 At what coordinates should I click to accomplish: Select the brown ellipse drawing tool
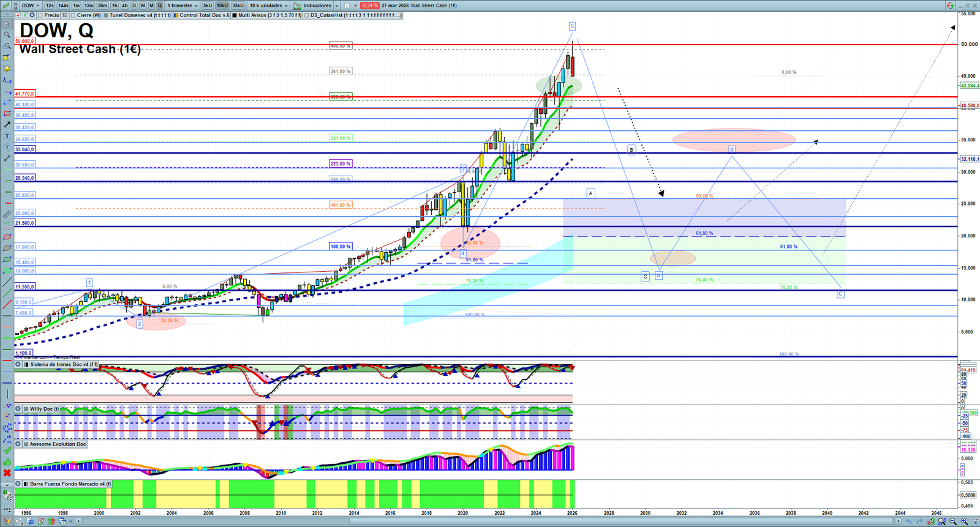[x=7, y=248]
